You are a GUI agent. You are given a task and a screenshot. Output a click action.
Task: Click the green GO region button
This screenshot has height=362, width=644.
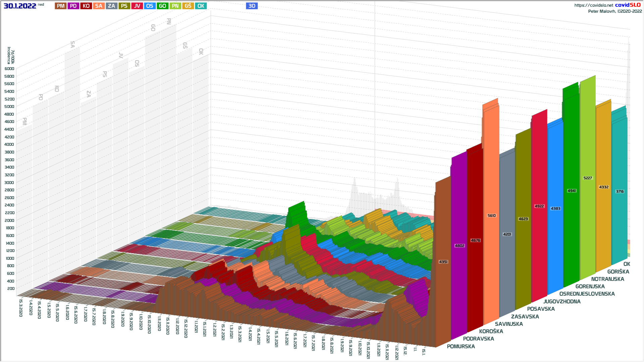(162, 6)
